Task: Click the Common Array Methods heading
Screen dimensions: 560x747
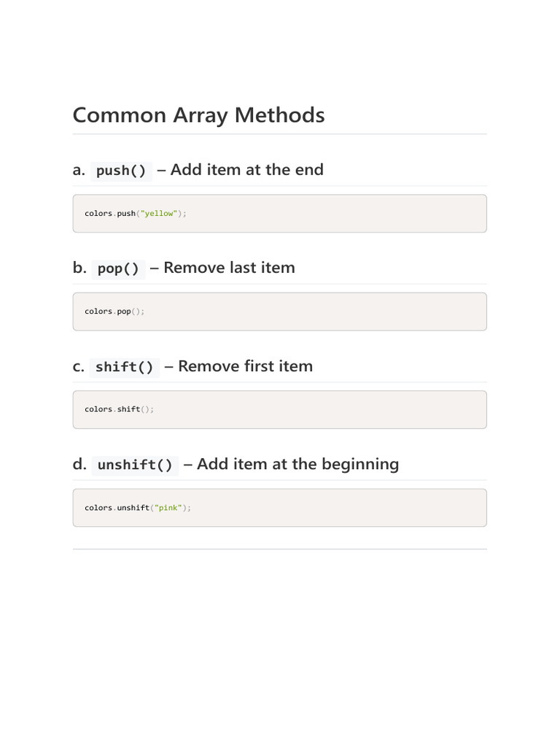Action: (x=198, y=116)
